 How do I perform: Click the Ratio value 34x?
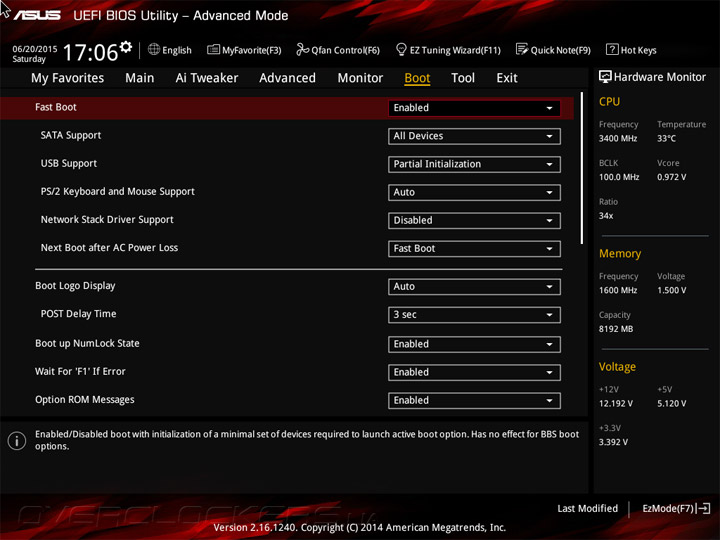(x=606, y=215)
